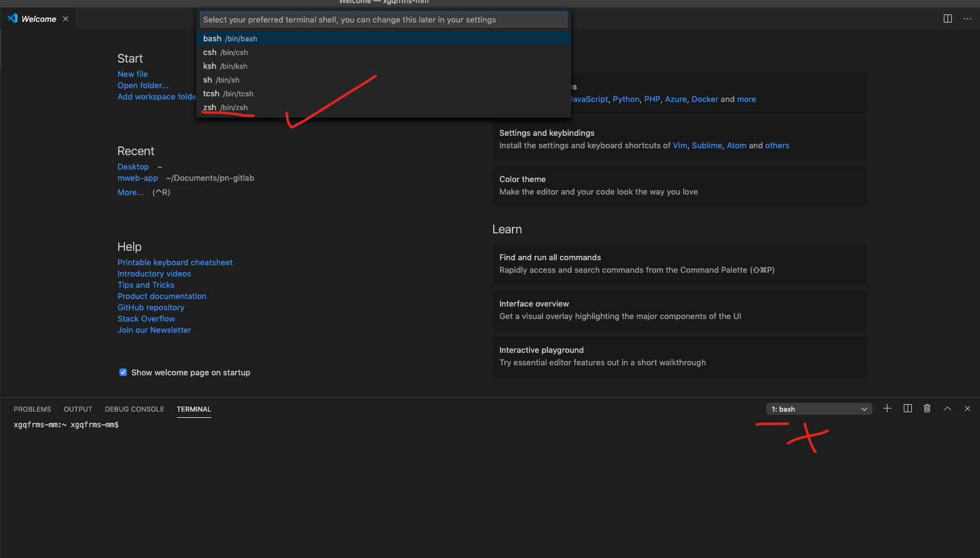The image size is (980, 558).
Task: Open the editor more actions menu
Action: click(x=967, y=19)
